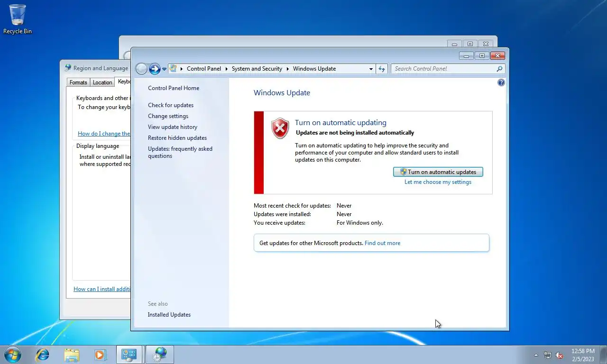Click the Refresh button in address bar
Image resolution: width=607 pixels, height=364 pixels.
point(382,69)
